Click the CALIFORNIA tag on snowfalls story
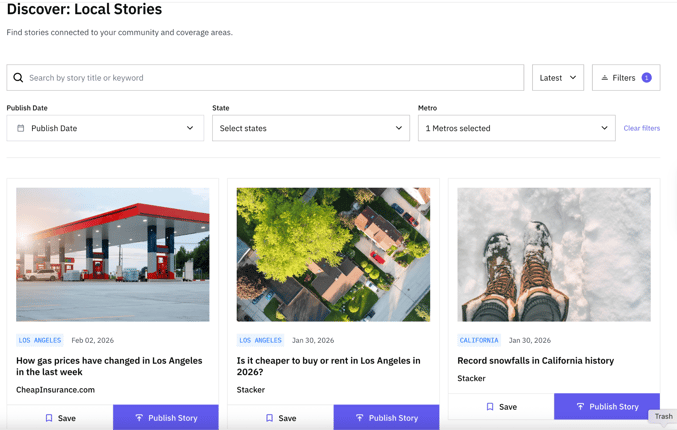The width and height of the screenshot is (677, 430). pos(479,340)
